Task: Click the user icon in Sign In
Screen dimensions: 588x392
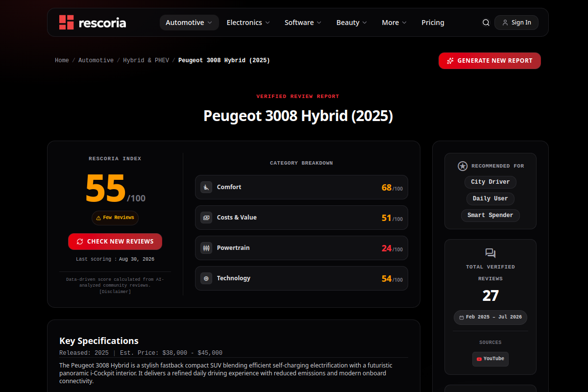Action: 505,23
